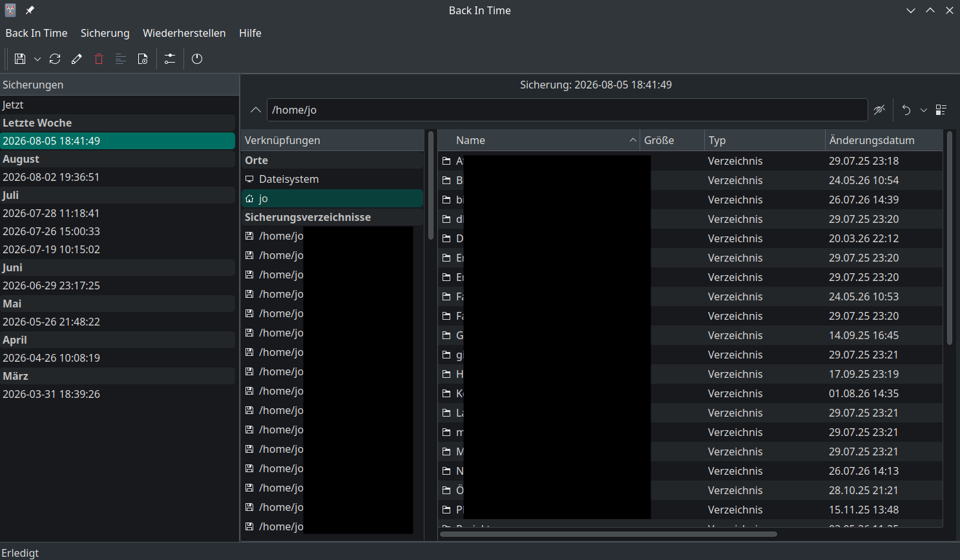
Task: Select snapshot 2026-04-26 10:08:19
Action: coord(118,358)
